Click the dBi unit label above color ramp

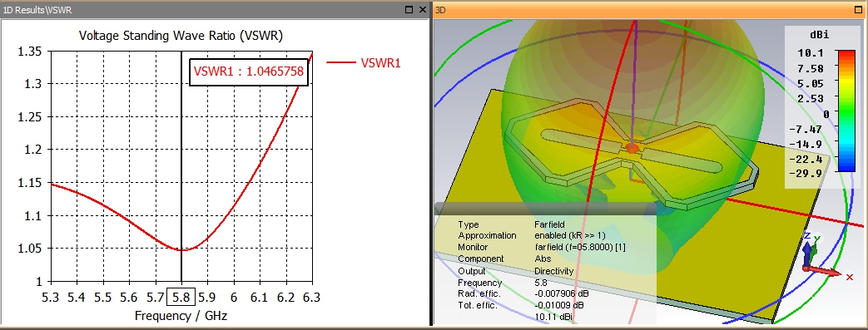(819, 36)
